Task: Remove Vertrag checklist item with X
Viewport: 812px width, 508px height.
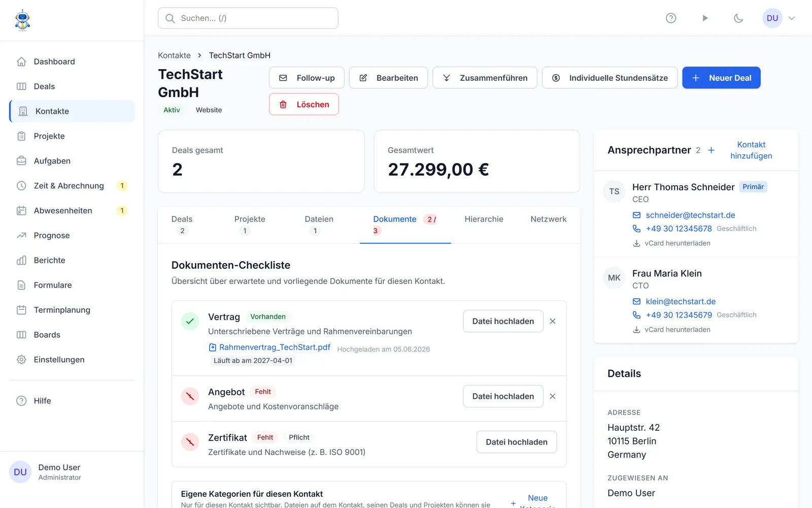Action: click(553, 321)
